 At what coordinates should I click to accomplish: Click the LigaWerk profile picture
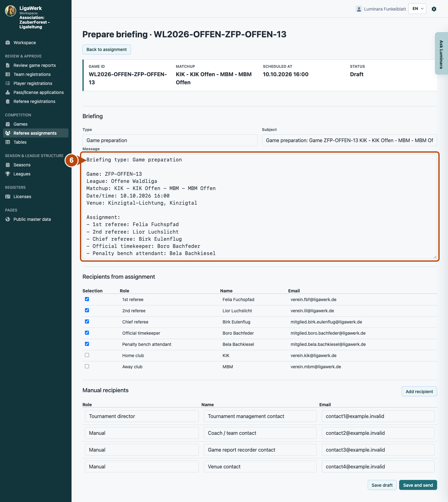click(x=11, y=11)
